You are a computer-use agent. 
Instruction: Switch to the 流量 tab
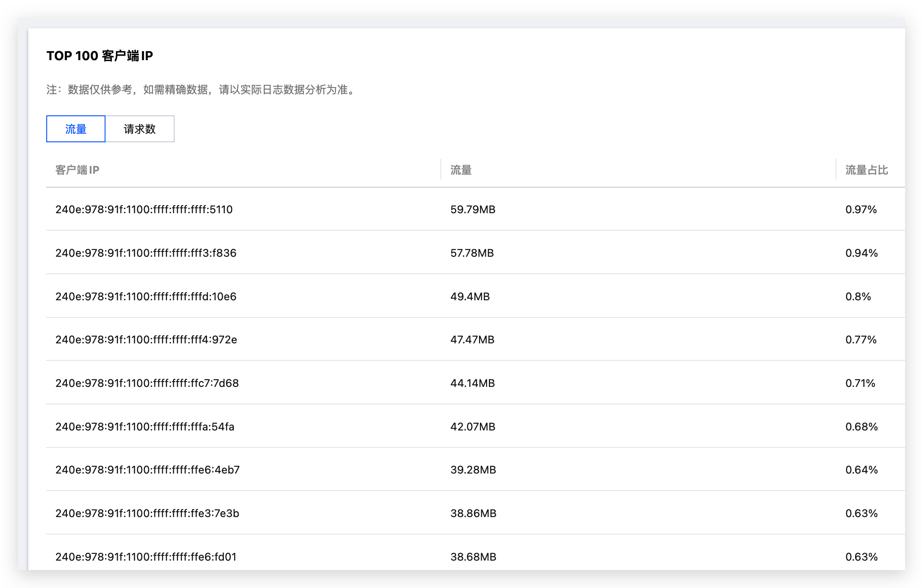[75, 129]
